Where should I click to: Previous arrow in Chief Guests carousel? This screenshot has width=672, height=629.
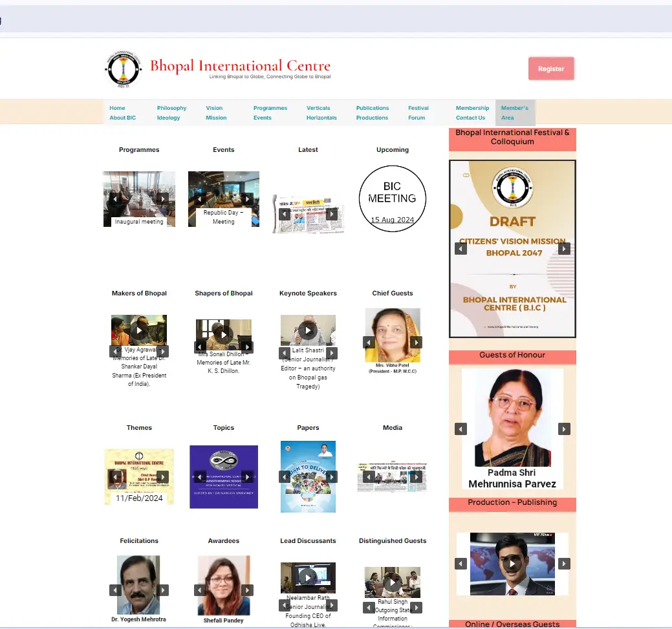369,342
